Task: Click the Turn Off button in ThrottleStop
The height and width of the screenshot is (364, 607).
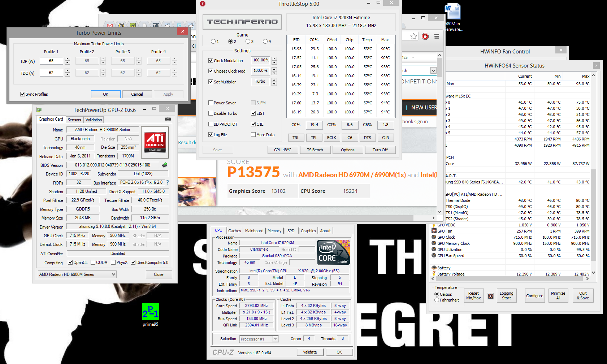Action: tap(380, 150)
